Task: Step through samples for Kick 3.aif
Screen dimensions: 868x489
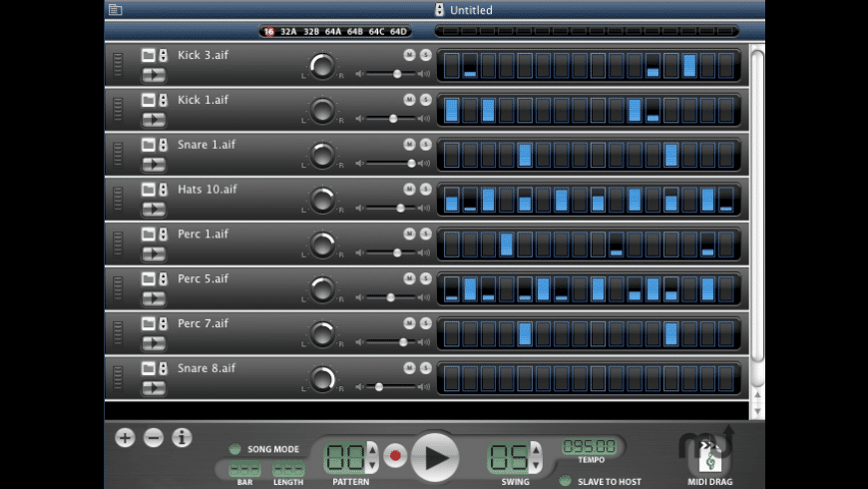Action: (x=164, y=55)
